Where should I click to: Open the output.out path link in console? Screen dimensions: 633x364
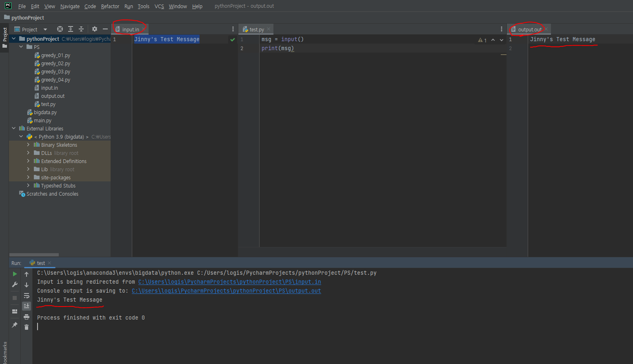[x=226, y=291]
